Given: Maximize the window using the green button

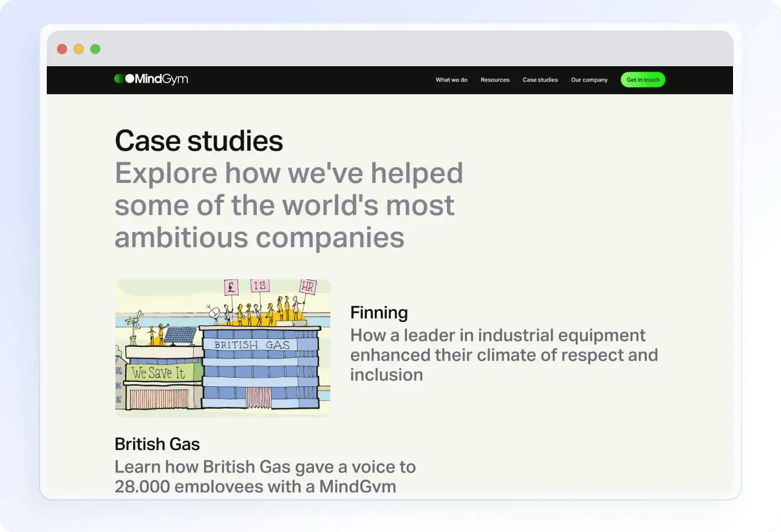Looking at the screenshot, I should click(x=95, y=49).
